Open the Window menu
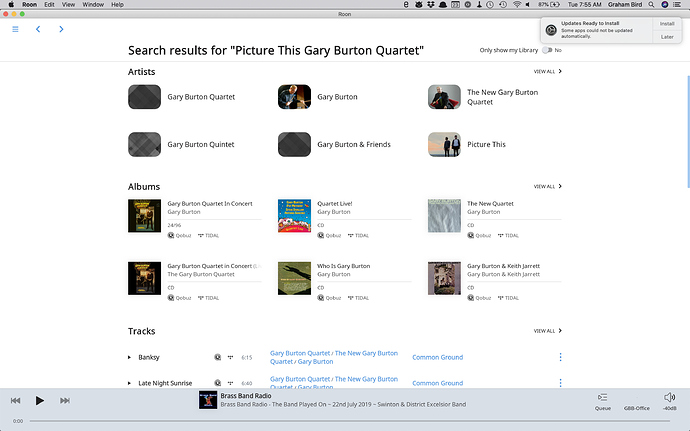 pyautogui.click(x=93, y=4)
